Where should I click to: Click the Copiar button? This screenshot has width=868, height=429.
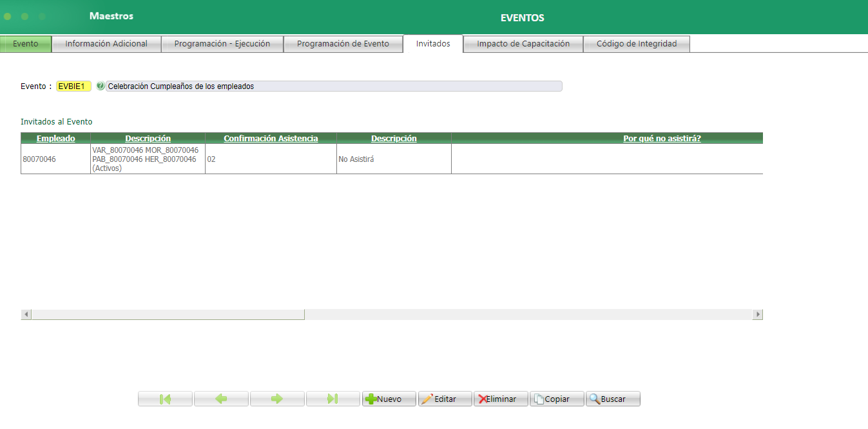coord(557,399)
